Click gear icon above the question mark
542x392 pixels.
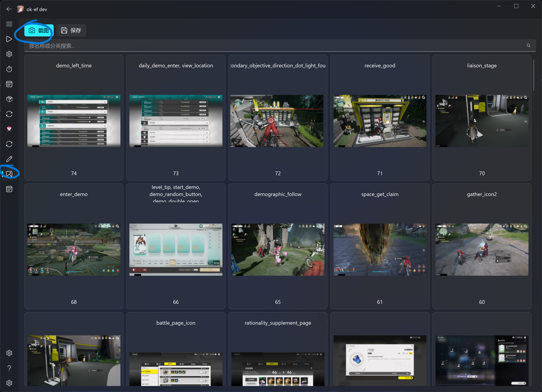pyautogui.click(x=9, y=353)
